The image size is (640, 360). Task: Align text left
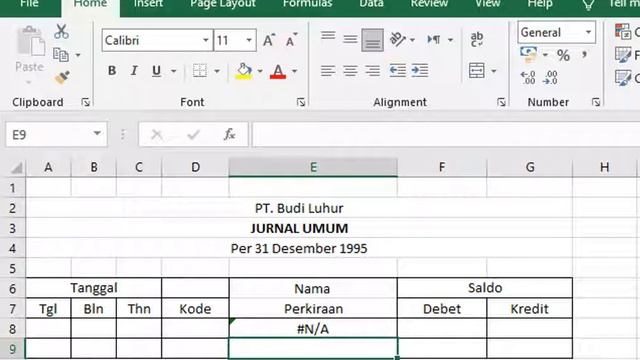pyautogui.click(x=328, y=71)
